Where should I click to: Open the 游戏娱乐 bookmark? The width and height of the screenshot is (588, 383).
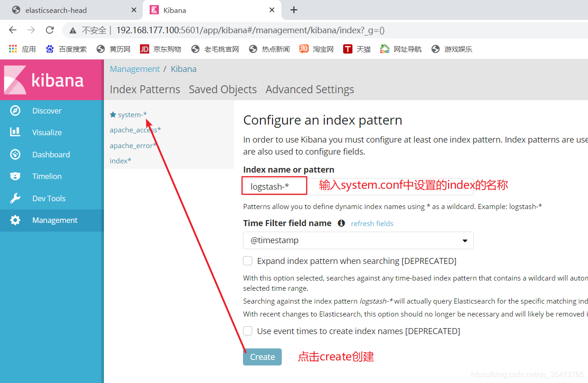(x=452, y=49)
